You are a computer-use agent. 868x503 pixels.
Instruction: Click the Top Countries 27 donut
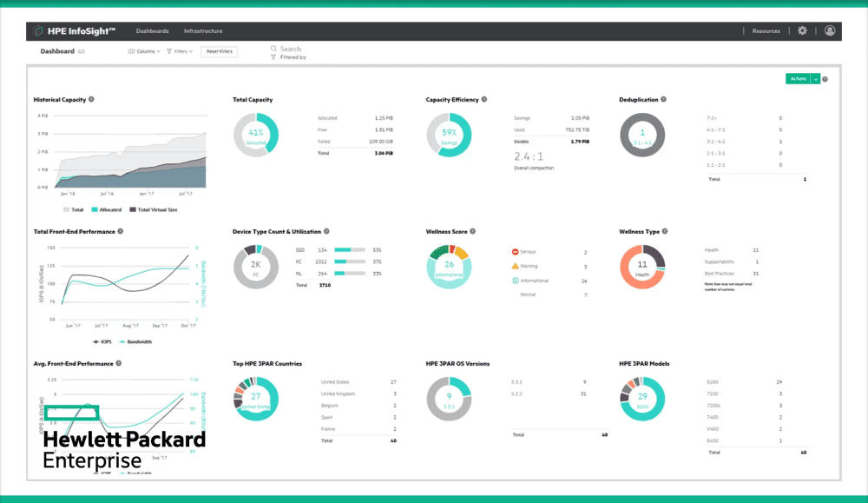[x=256, y=399]
